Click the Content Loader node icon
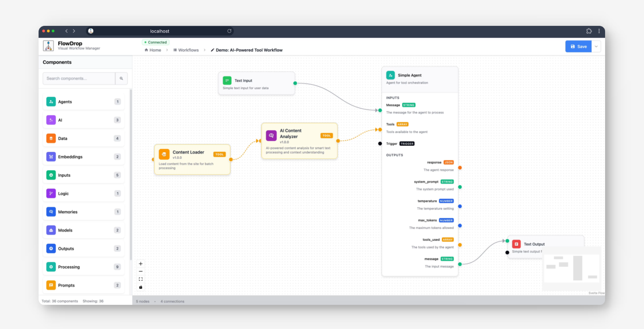 coord(164,154)
